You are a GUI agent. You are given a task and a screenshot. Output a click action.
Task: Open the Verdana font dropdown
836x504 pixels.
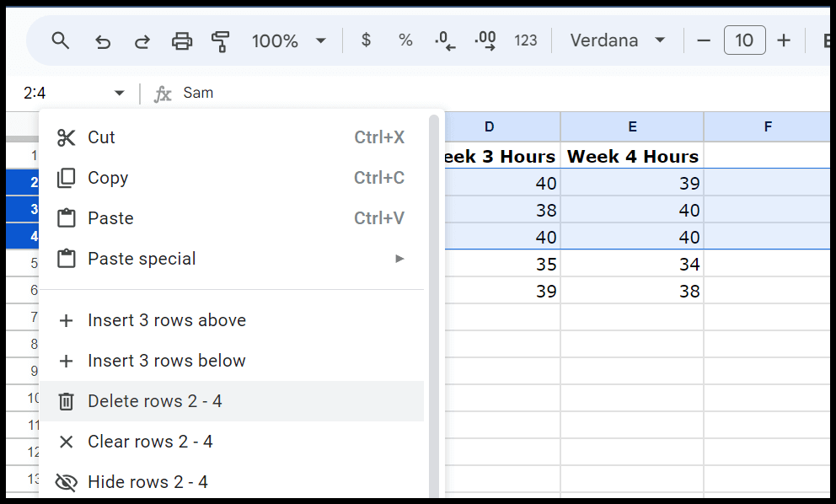618,40
